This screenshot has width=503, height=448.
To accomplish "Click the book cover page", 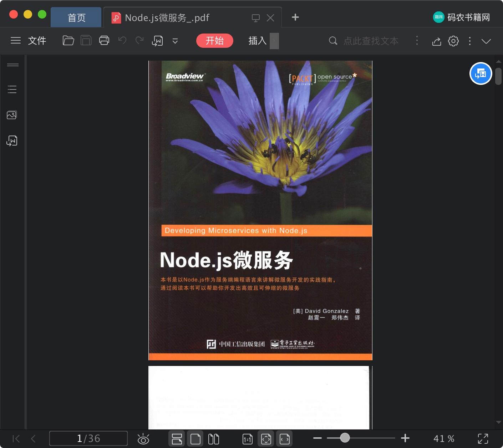I will click(260, 210).
